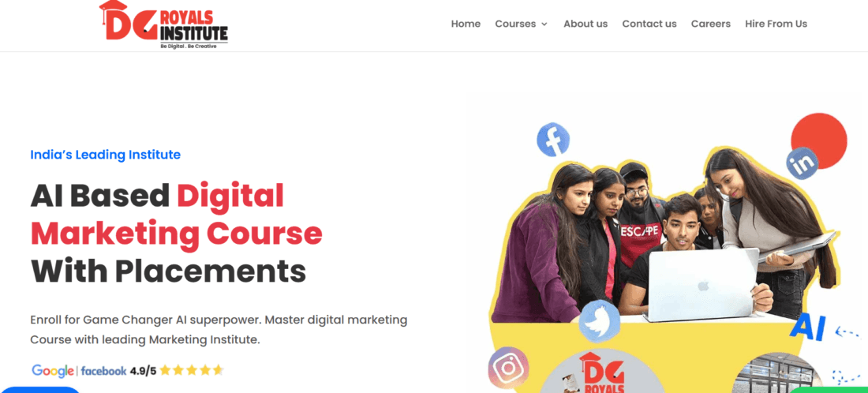Click the five-star rating icons

click(x=192, y=370)
